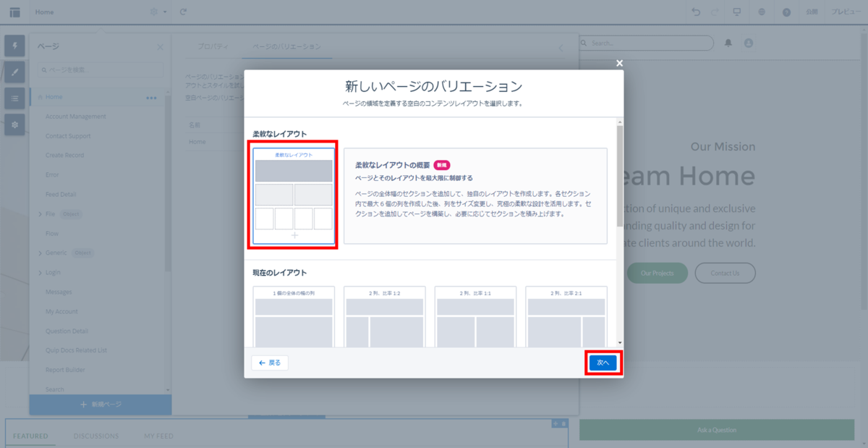Open the Theme paintbrush panel
Screen dimensions: 868x448
click(15, 72)
